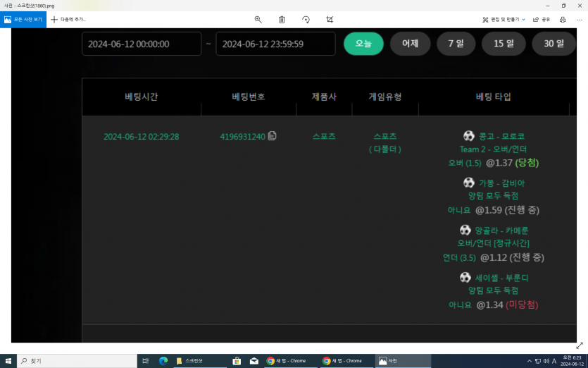Click the 앙골라 - 카메룬 match text
The width and height of the screenshot is (588, 368).
[502, 231]
